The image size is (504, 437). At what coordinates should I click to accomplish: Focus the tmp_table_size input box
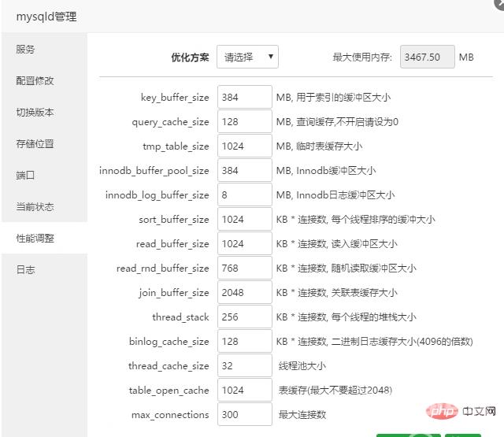(x=244, y=146)
